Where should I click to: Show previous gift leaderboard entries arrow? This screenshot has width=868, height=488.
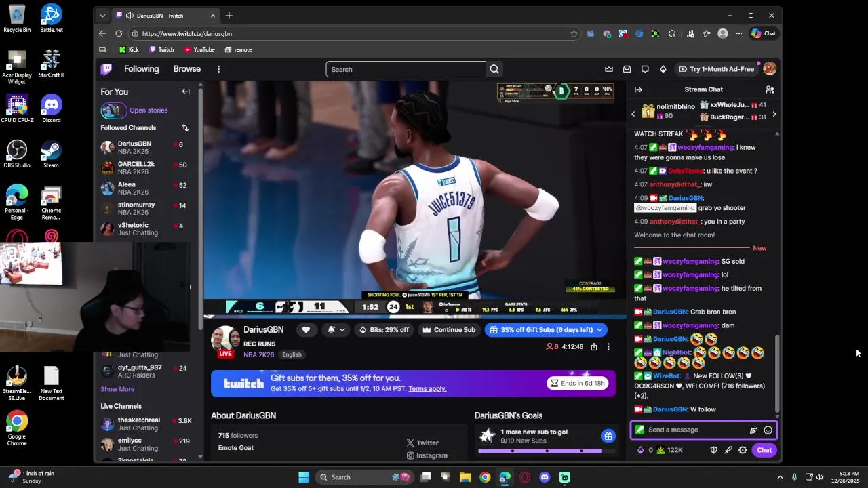click(633, 115)
